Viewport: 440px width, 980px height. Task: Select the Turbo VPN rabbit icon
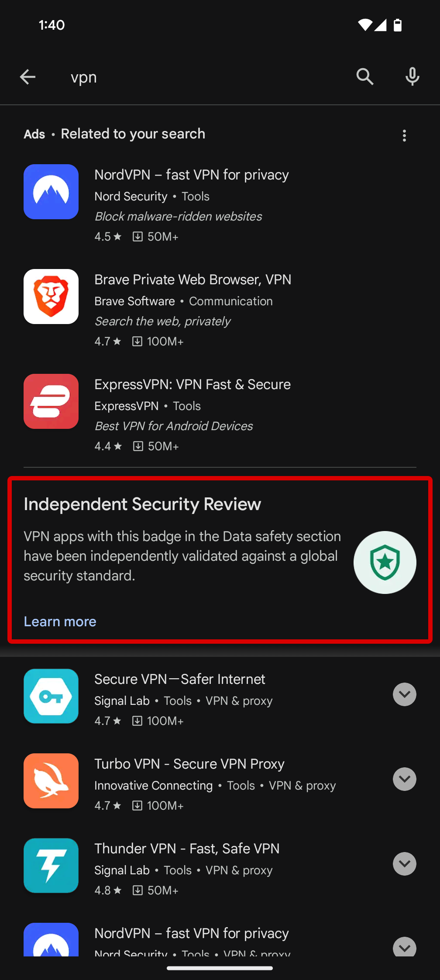pos(51,781)
